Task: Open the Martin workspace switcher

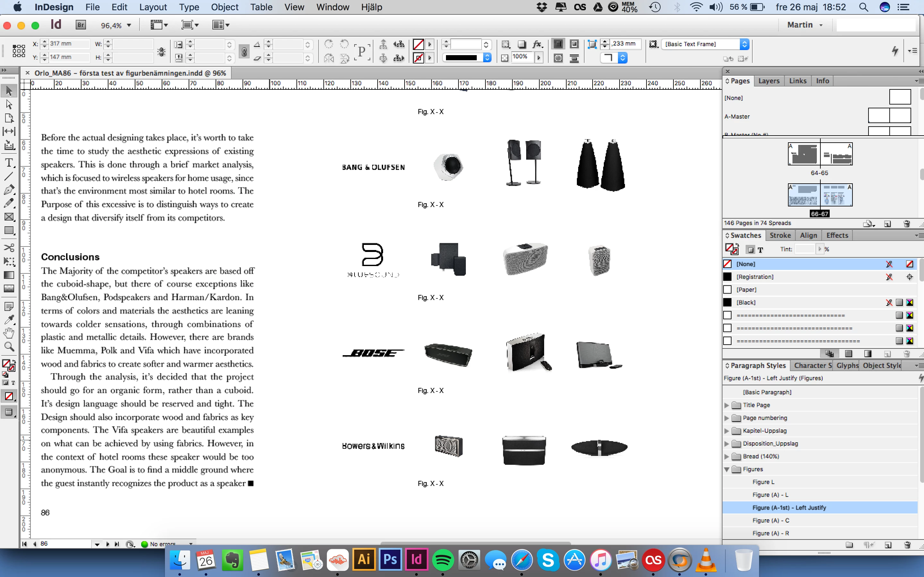Action: click(x=805, y=25)
